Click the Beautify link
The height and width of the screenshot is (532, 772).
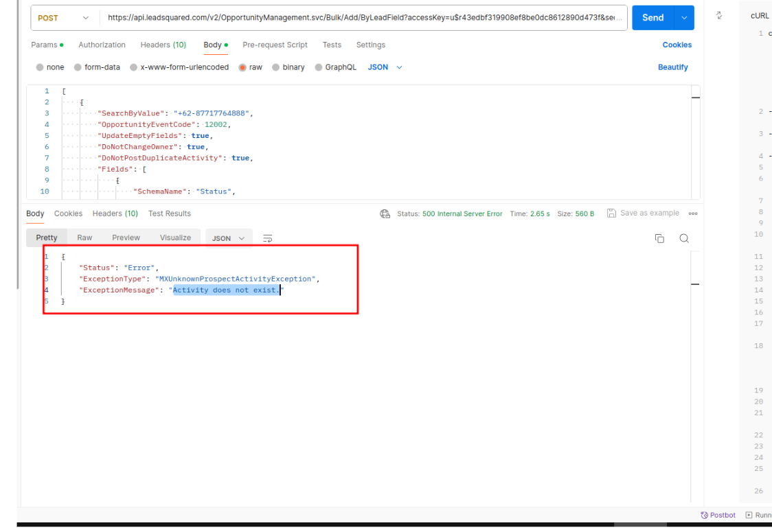(x=672, y=67)
